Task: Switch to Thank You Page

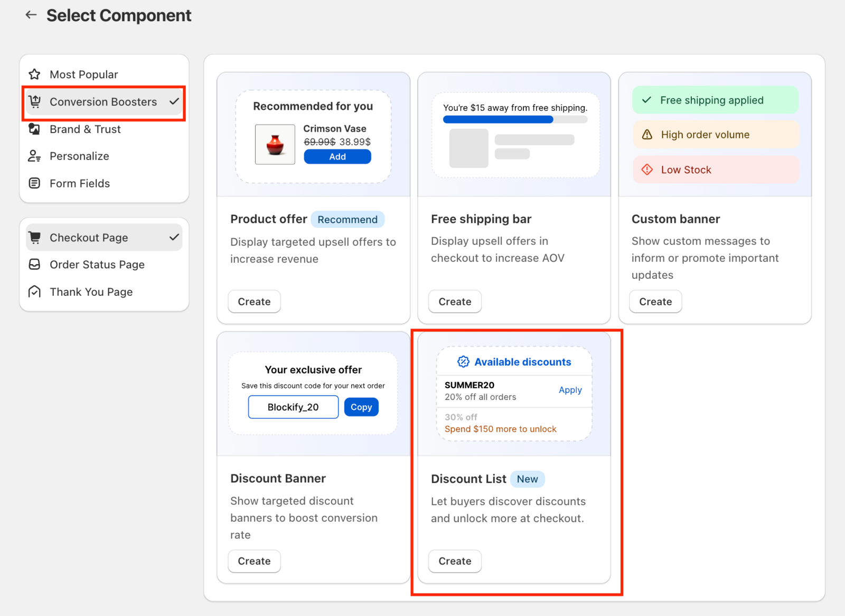Action: coord(104,292)
